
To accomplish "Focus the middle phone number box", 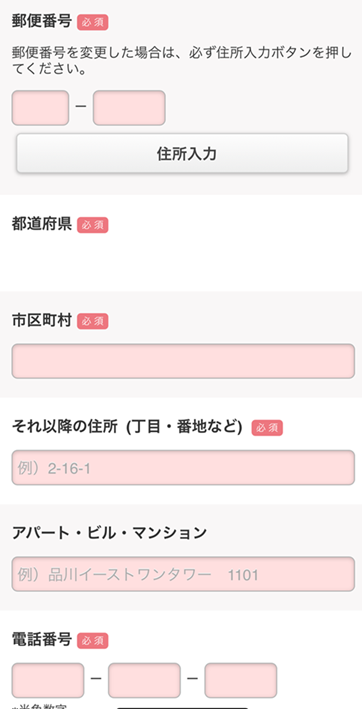I will point(144,681).
